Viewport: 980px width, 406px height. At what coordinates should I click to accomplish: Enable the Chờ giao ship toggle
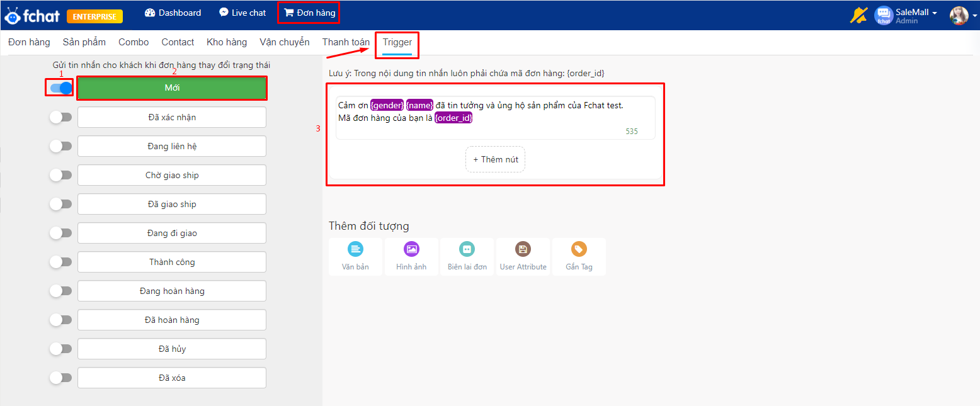coord(61,175)
